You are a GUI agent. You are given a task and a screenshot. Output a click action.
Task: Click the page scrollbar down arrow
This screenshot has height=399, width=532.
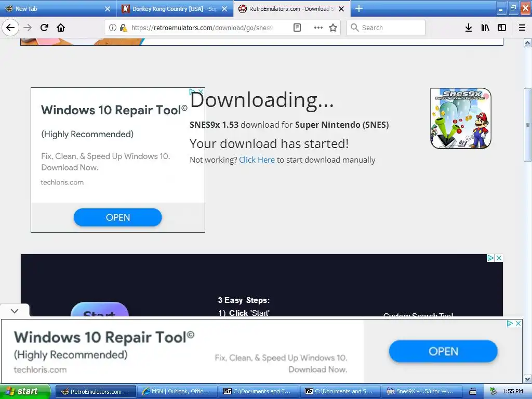tap(528, 379)
